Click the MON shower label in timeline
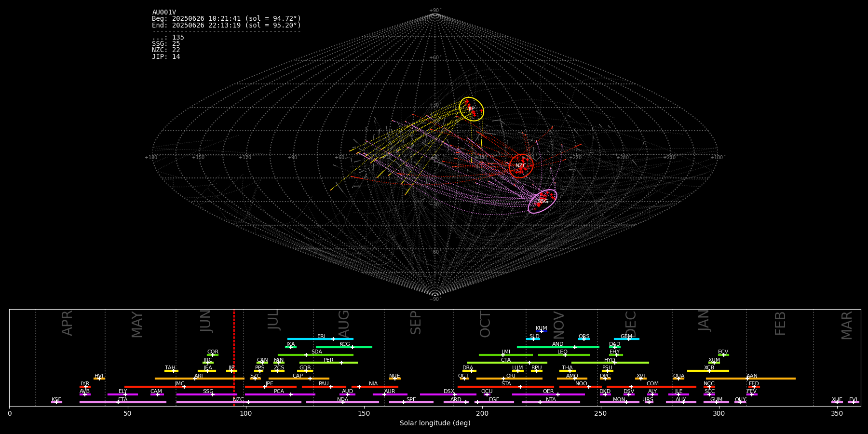 (619, 400)
